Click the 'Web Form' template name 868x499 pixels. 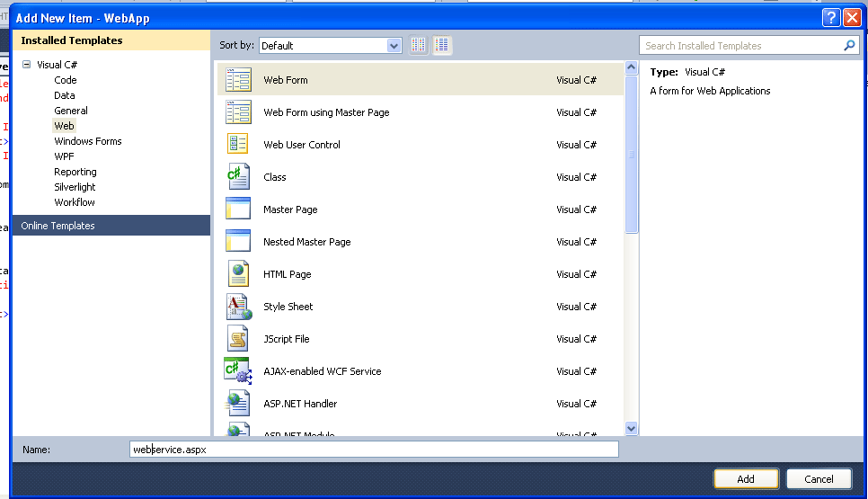[x=286, y=80]
